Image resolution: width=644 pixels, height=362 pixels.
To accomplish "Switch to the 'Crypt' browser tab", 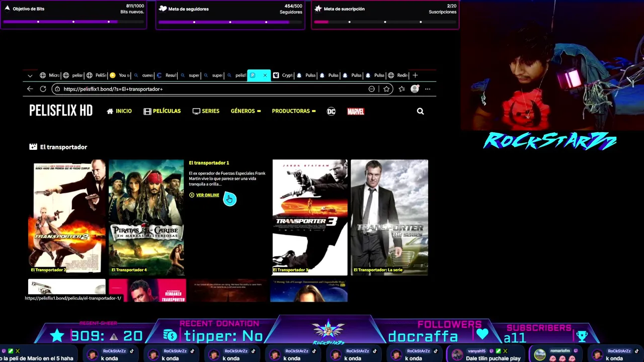I will (x=283, y=75).
